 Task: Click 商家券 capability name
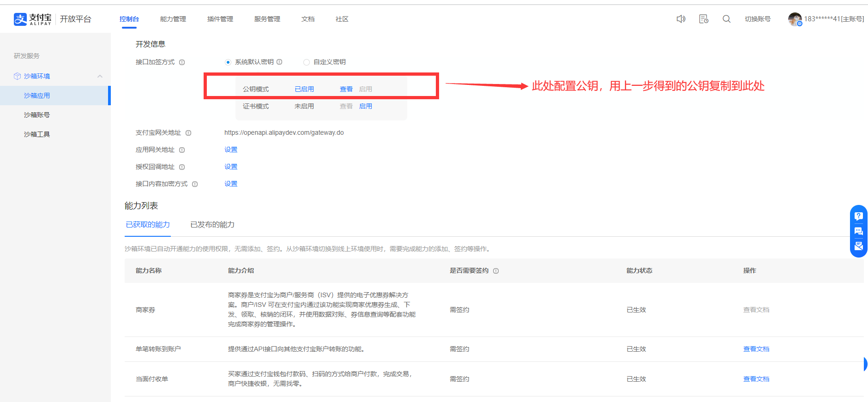[x=145, y=310]
